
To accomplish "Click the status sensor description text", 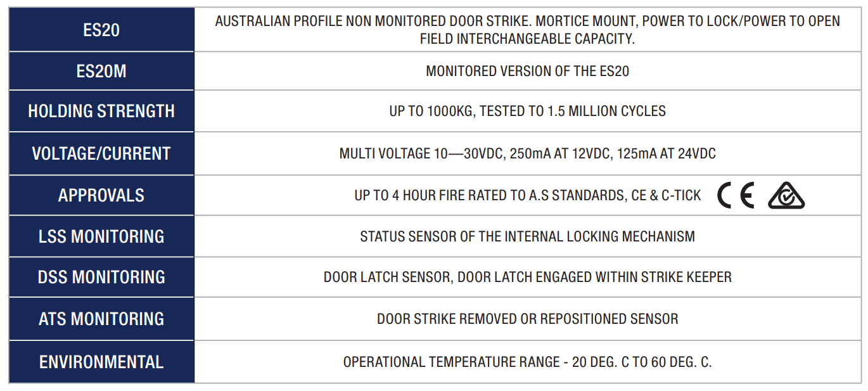I will pyautogui.click(x=527, y=236).
